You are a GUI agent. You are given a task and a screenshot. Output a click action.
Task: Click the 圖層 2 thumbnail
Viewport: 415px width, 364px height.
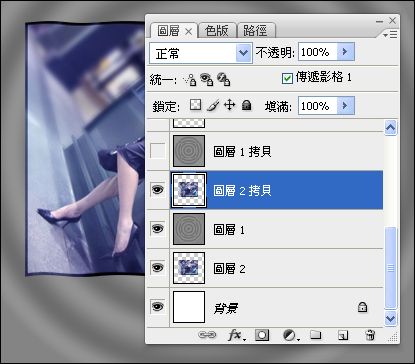pyautogui.click(x=189, y=268)
